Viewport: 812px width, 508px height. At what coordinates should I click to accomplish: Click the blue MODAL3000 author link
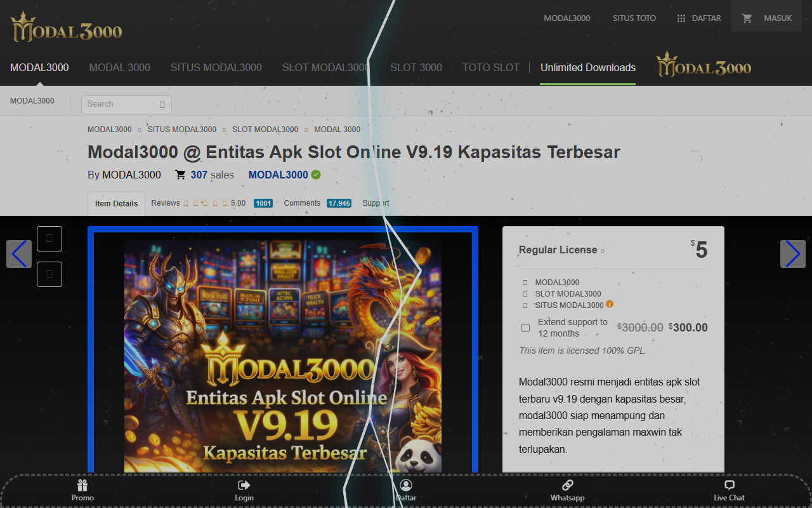tap(278, 175)
